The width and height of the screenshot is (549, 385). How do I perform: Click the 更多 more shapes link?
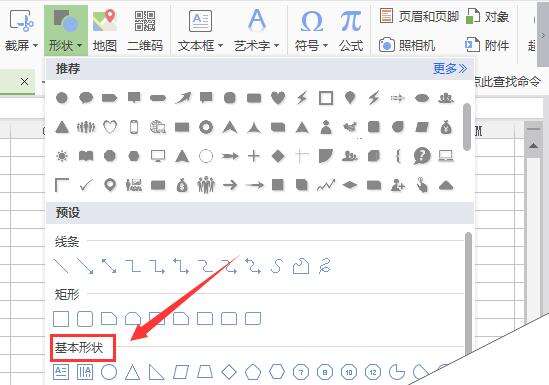click(450, 69)
